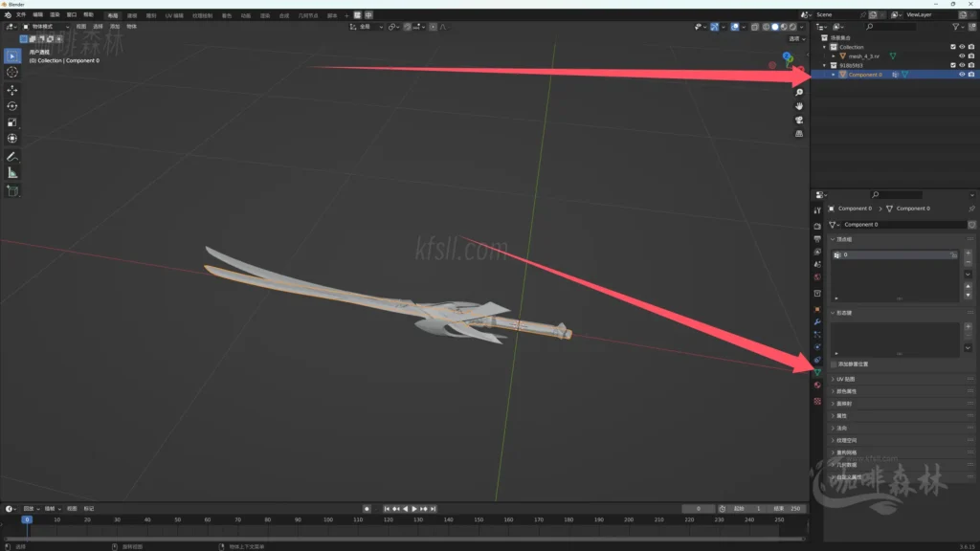Viewport: 980px width, 551px height.
Task: Click the timeline current frame number field
Action: click(698, 509)
